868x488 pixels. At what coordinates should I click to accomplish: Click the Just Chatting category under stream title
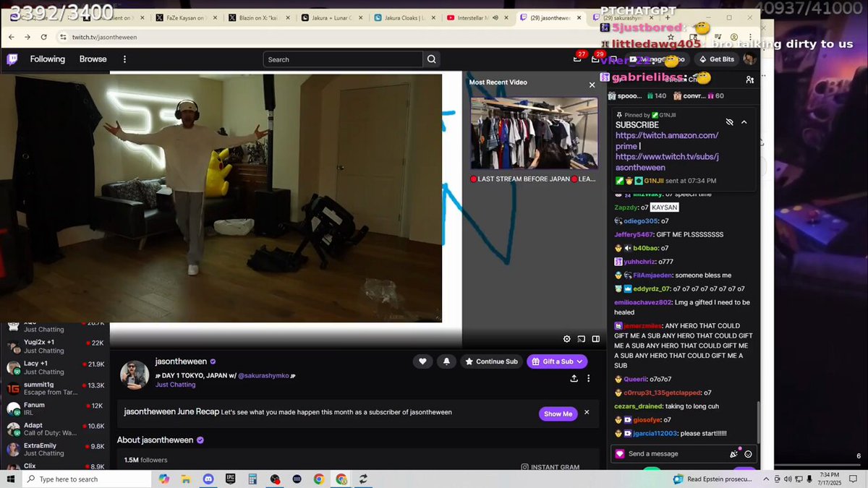point(177,385)
